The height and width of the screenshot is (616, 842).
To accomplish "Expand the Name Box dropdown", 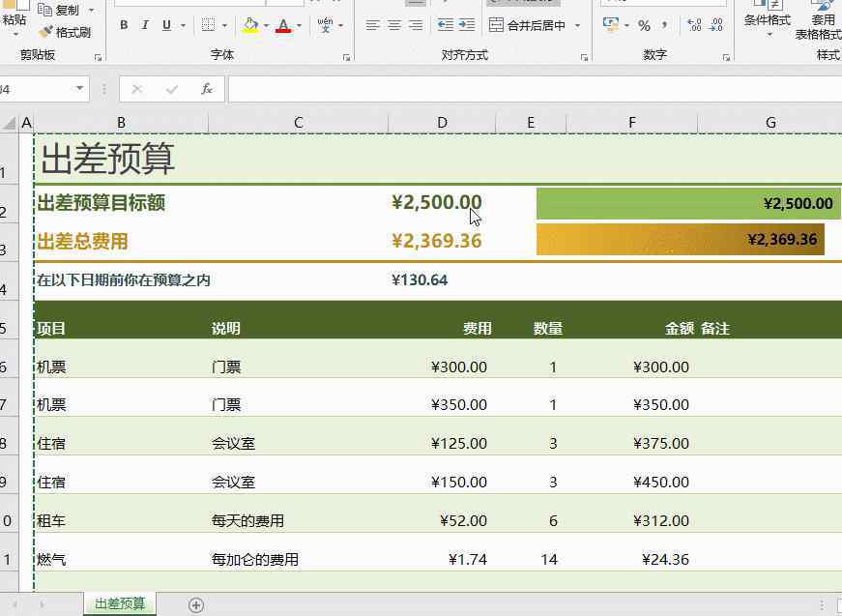I will tap(79, 89).
